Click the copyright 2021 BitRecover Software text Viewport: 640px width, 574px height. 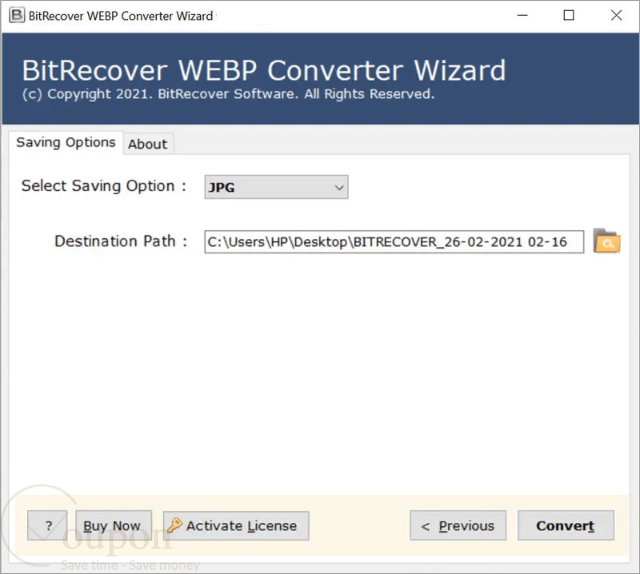[x=229, y=94]
